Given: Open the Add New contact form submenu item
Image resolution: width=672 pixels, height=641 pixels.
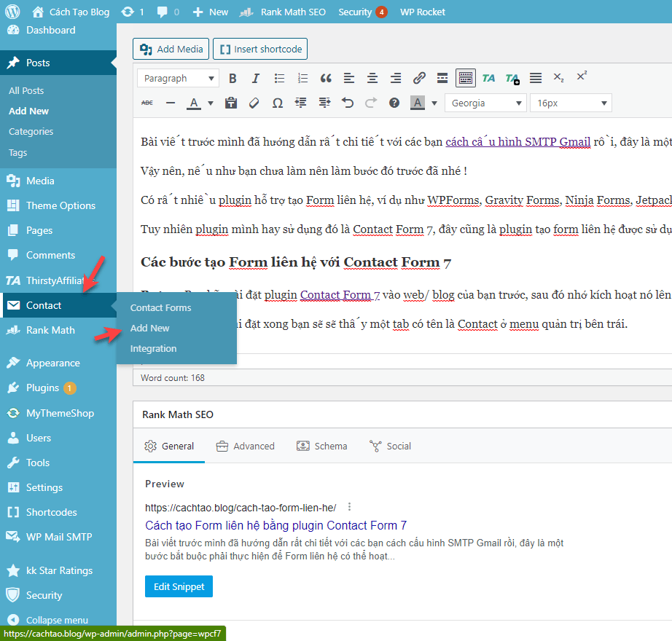Looking at the screenshot, I should coord(149,329).
